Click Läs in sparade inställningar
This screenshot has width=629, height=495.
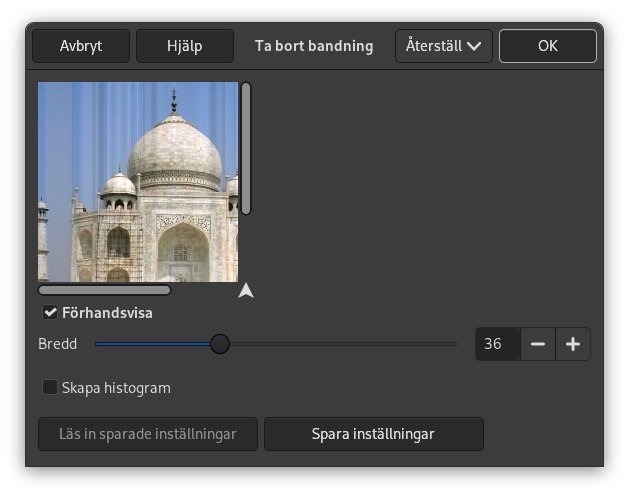point(148,434)
